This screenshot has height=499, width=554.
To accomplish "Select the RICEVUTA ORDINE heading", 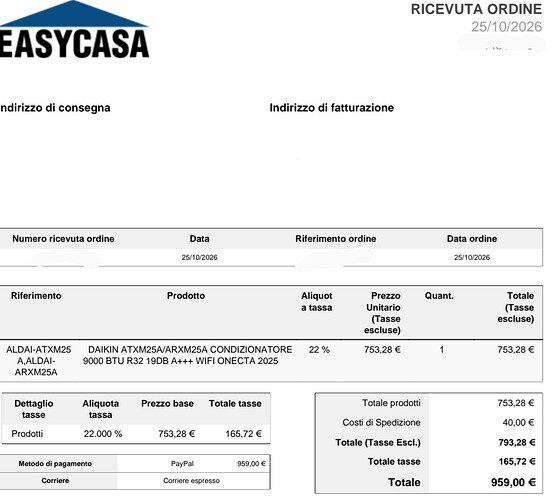I will pos(476,9).
